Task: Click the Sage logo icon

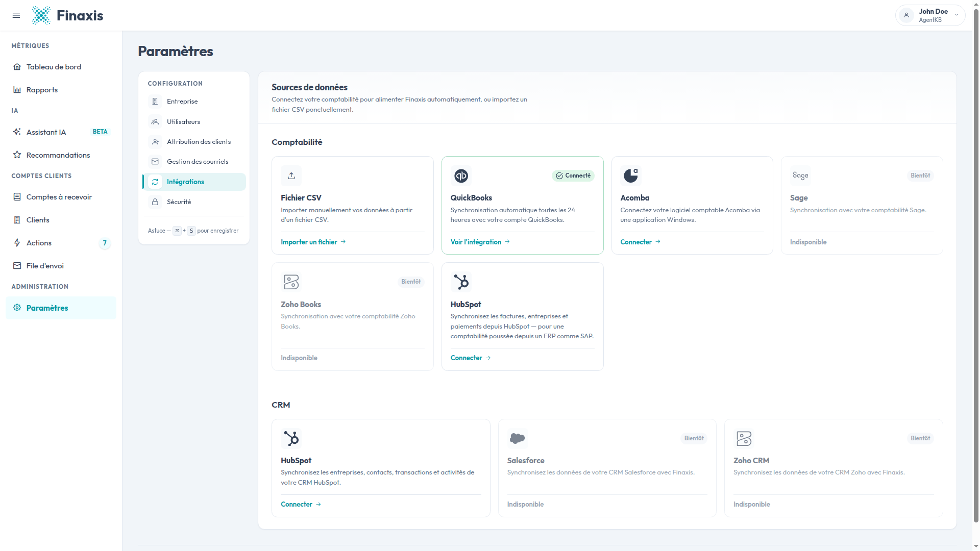Action: coord(800,176)
